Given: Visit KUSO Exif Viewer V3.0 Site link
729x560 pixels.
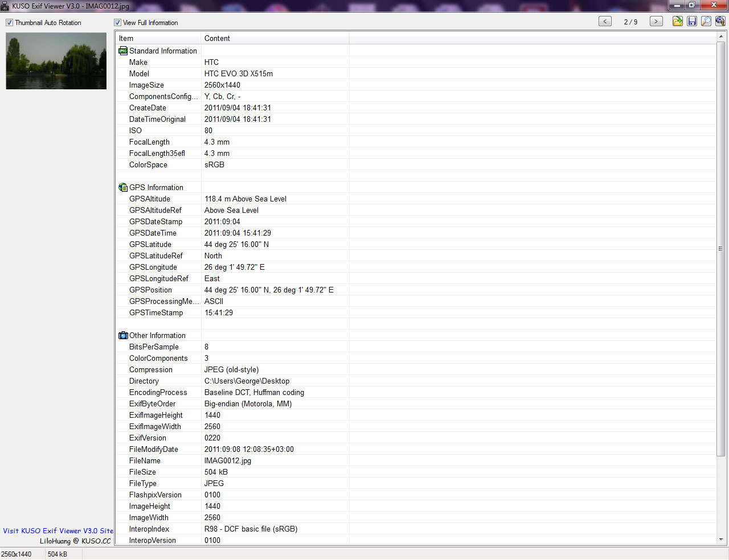Looking at the screenshot, I should click(x=58, y=530).
